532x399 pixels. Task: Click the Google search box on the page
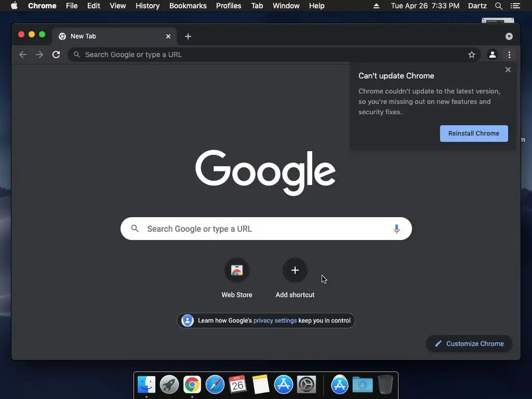266,229
